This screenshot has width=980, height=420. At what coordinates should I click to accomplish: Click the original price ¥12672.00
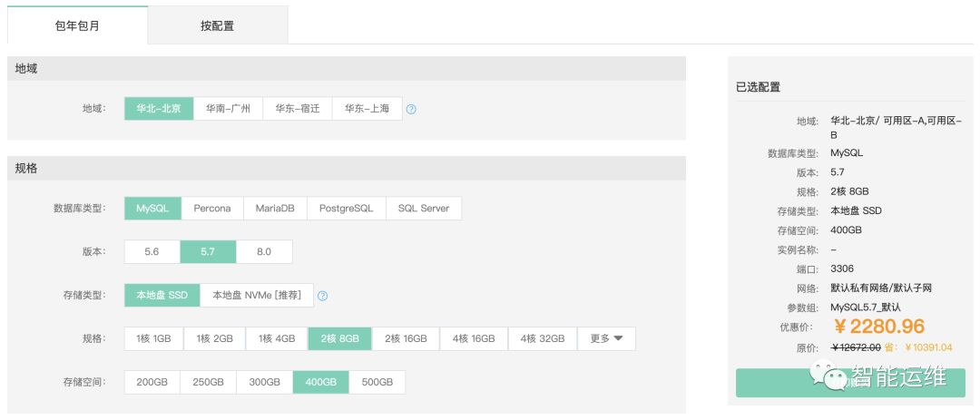856,347
